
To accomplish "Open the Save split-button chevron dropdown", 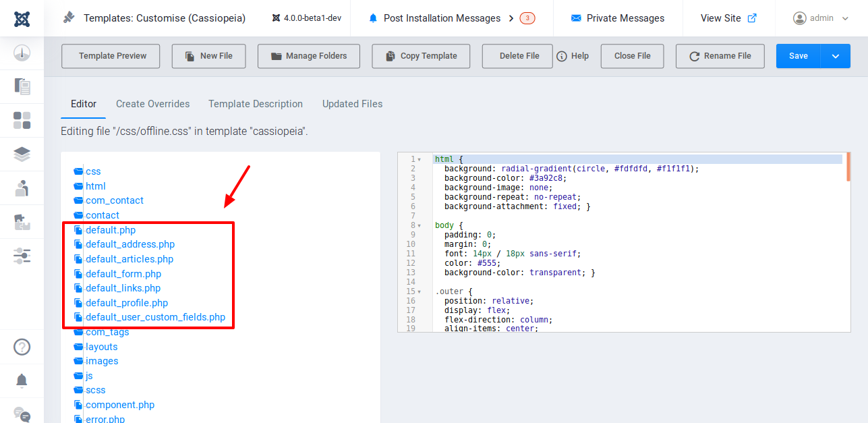I will coord(837,56).
